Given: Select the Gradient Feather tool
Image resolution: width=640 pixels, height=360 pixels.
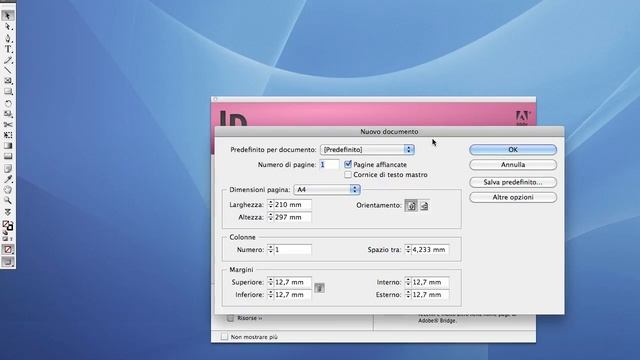Looking at the screenshot, I should coord(8,156).
